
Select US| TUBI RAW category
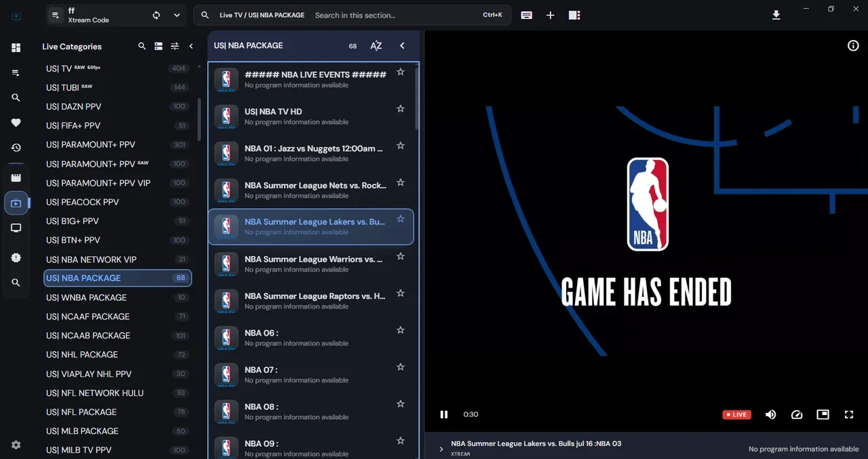(118, 87)
